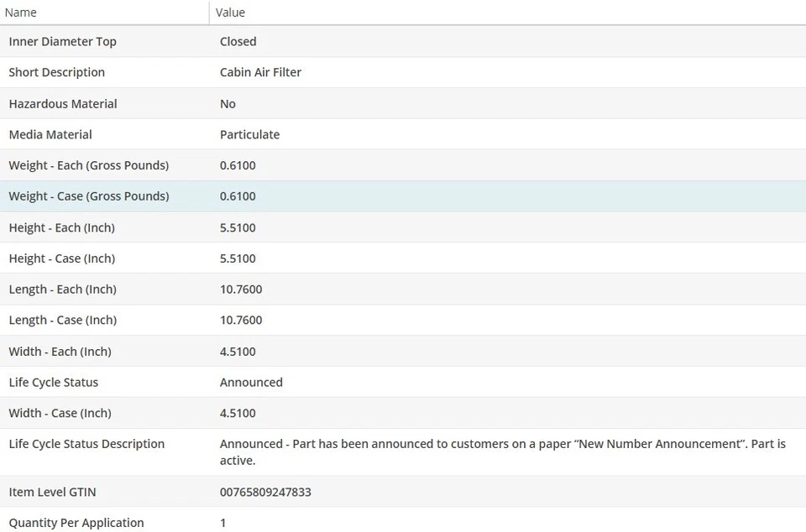Click the Height - Each (Inch) label

click(x=61, y=227)
